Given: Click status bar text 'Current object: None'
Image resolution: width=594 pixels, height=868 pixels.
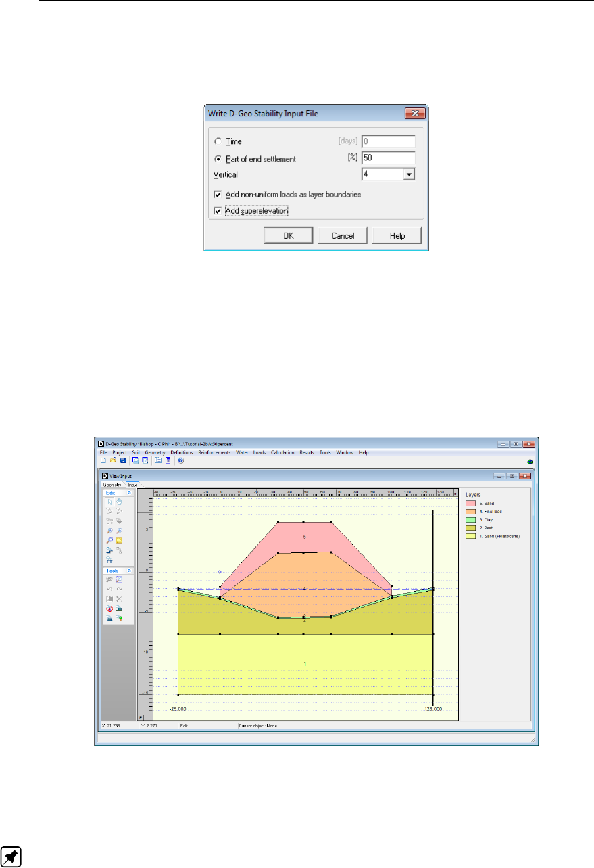Looking at the screenshot, I should [x=258, y=725].
